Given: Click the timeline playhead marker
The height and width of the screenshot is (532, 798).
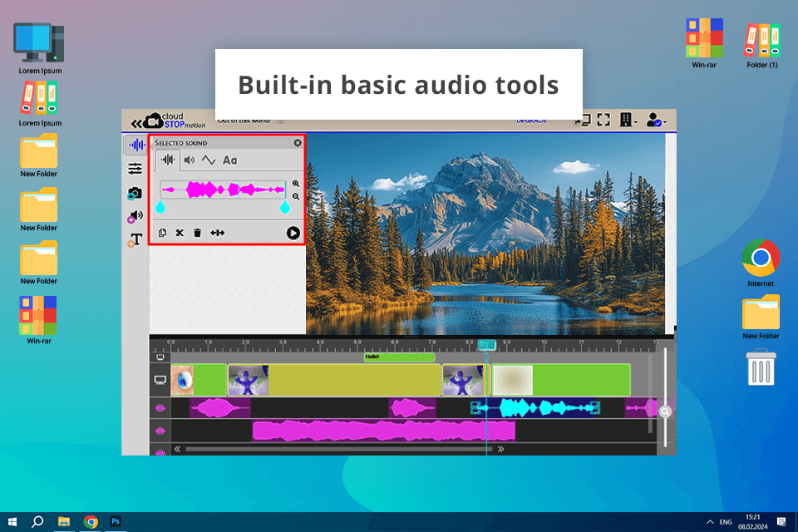Looking at the screenshot, I should click(486, 345).
